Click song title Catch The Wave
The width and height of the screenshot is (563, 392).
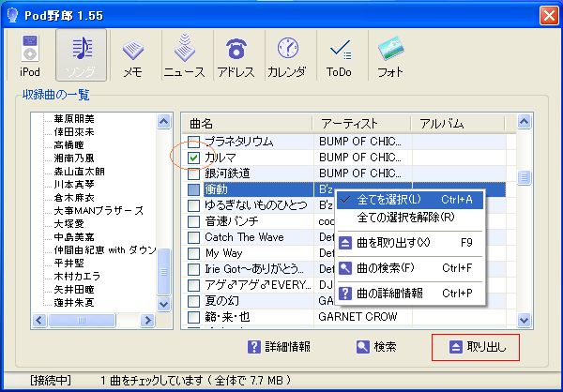pos(244,237)
